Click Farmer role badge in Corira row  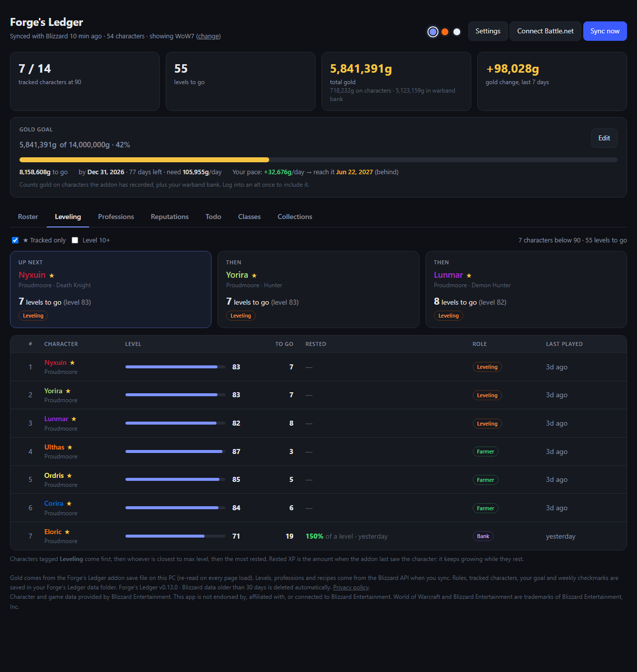(485, 508)
